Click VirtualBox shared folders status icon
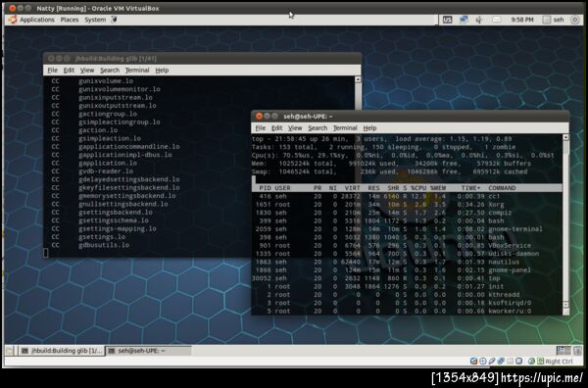Image resolution: width=588 pixels, height=388 pixels. click(x=510, y=361)
